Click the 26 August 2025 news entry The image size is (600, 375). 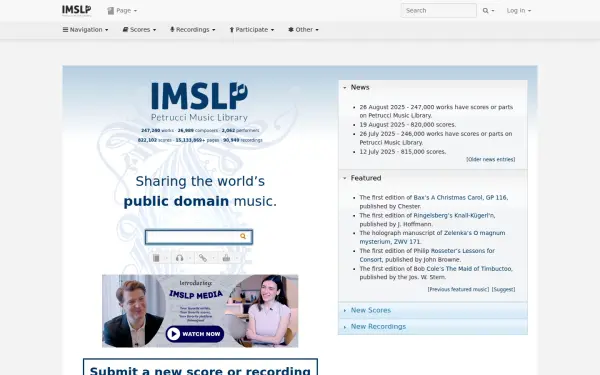click(436, 111)
